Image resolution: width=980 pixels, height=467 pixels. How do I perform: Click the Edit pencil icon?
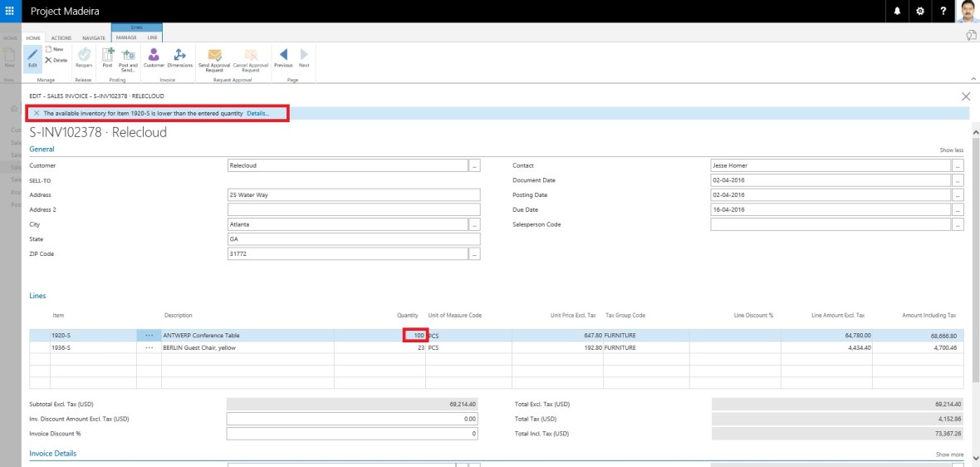coord(33,55)
